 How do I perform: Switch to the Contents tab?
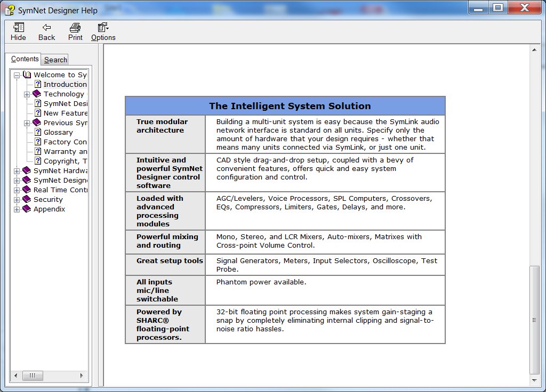click(25, 59)
